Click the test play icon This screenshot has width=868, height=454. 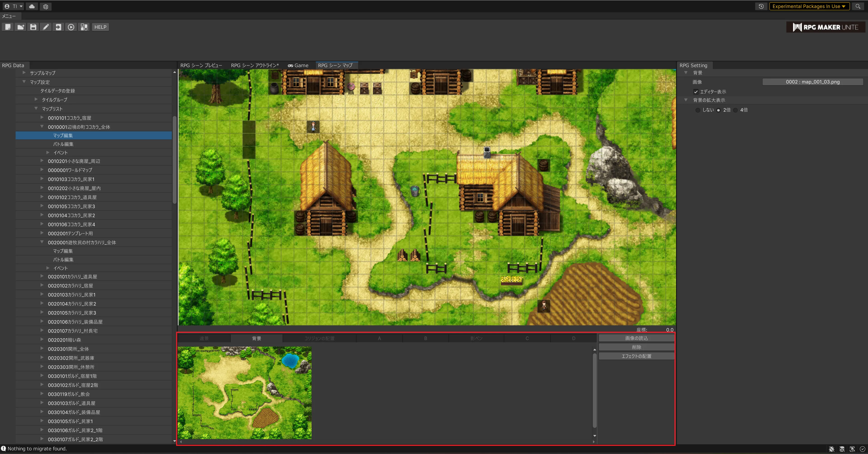pyautogui.click(x=71, y=27)
